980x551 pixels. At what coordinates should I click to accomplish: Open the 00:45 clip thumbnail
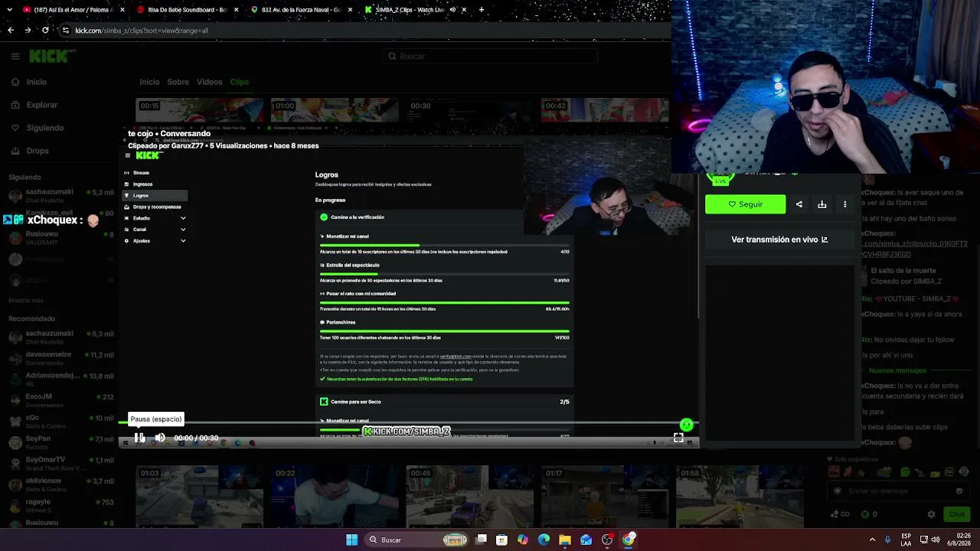470,497
